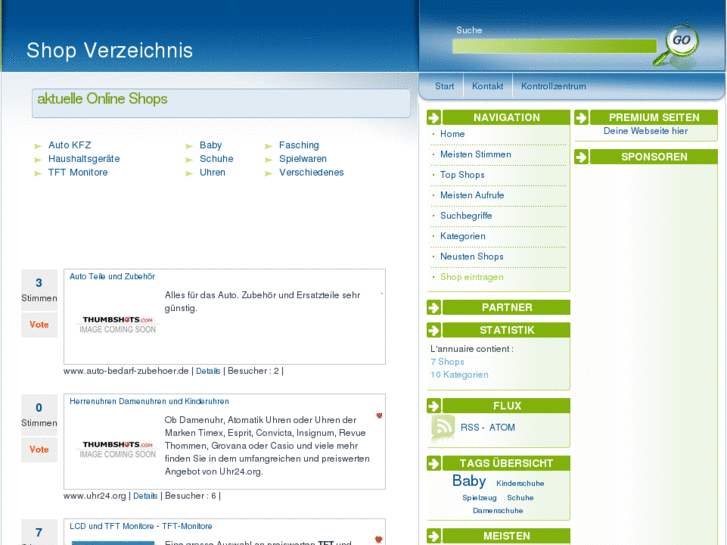This screenshot has width=727, height=545.
Task: Click the arrow icon beside Meisten header
Action: (434, 536)
